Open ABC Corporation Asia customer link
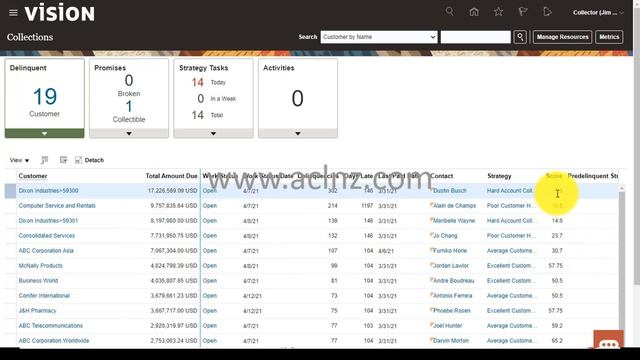This screenshot has height=360, width=640. 46,251
